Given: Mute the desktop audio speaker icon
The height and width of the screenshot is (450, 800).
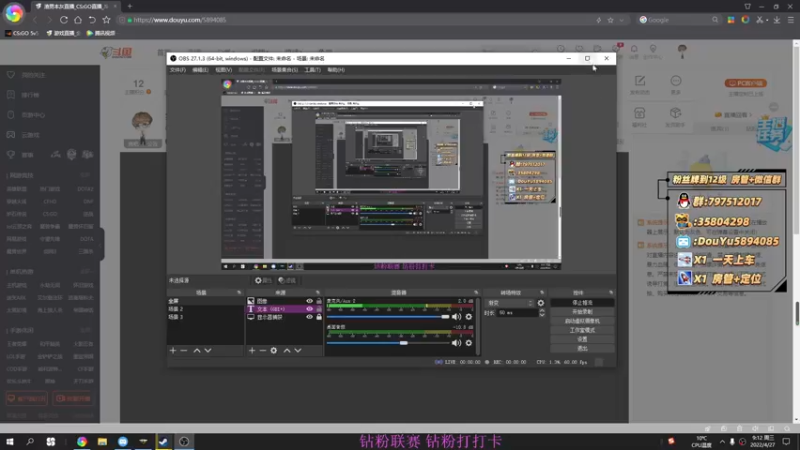Looking at the screenshot, I should pyautogui.click(x=456, y=343).
